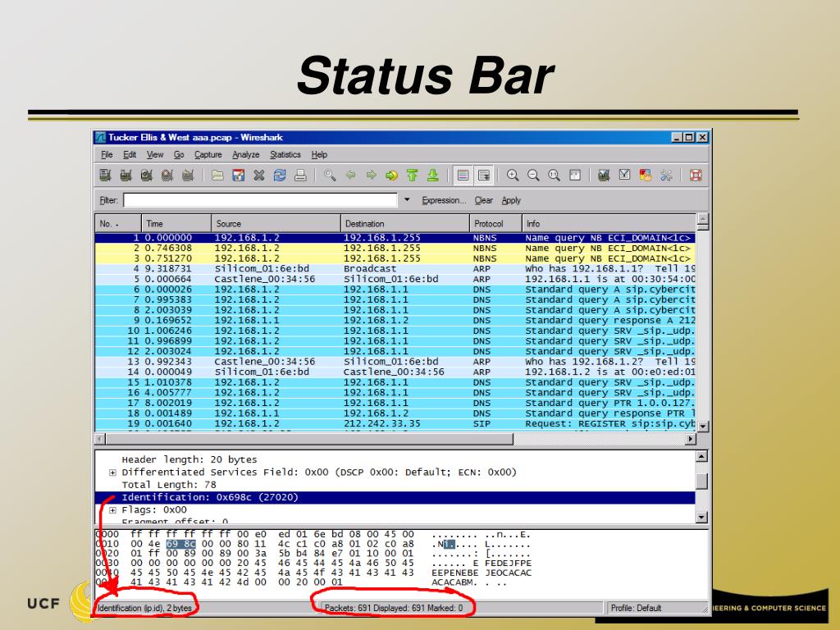Open the File menu
The width and height of the screenshot is (840, 630).
[107, 154]
